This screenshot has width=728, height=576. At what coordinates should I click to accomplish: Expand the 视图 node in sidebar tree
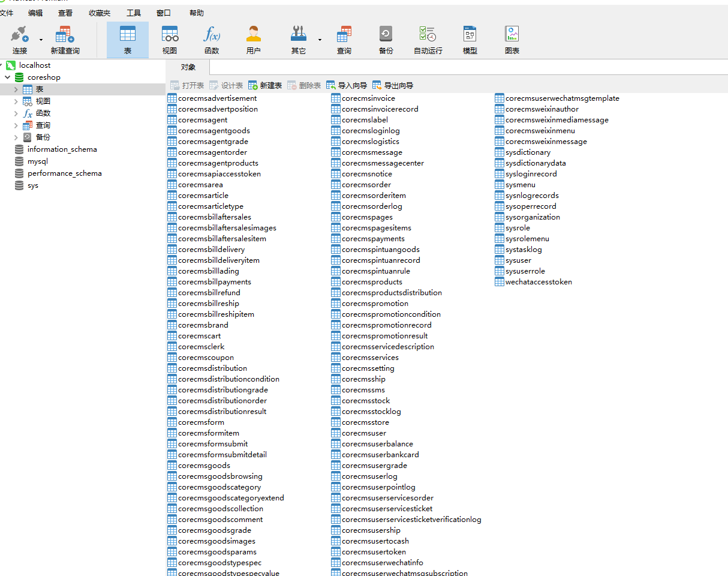coord(16,101)
